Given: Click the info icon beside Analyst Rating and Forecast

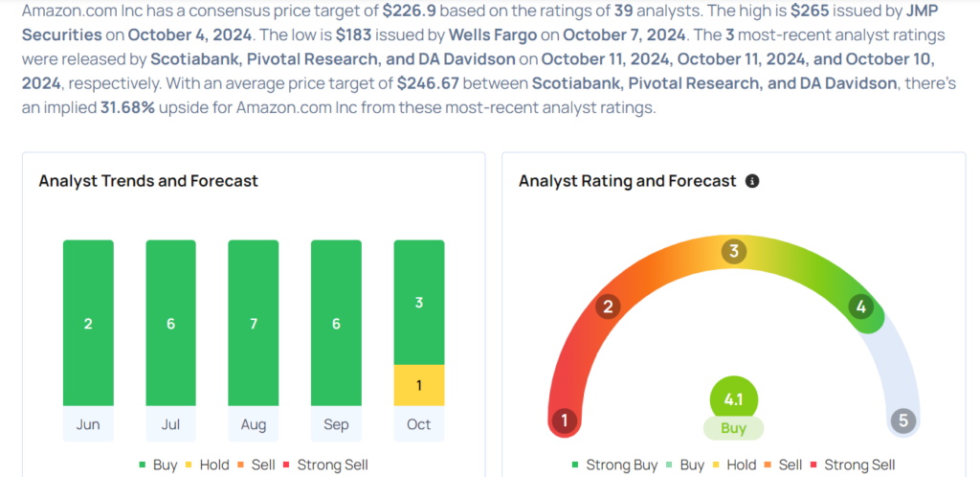Looking at the screenshot, I should coord(752,181).
